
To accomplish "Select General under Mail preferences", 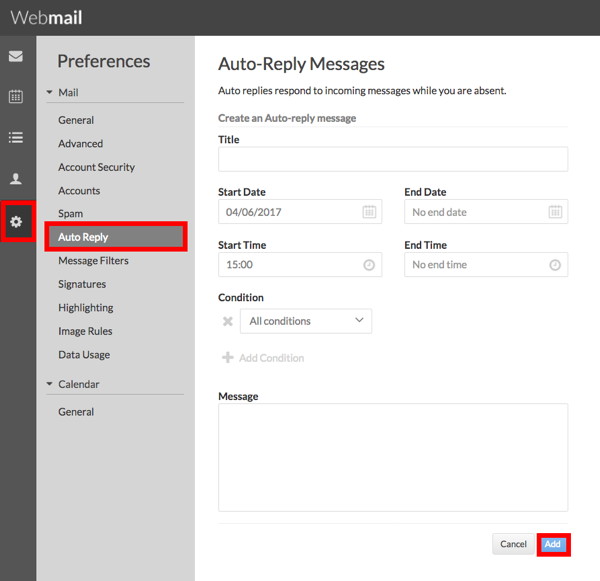I will [76, 120].
